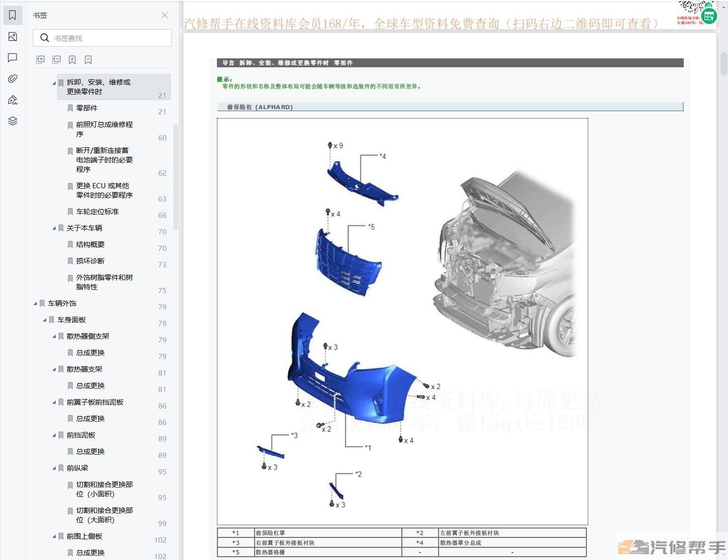Open 总成更换 under 前围上侧板
This screenshot has height=560, width=728.
pos(90,553)
